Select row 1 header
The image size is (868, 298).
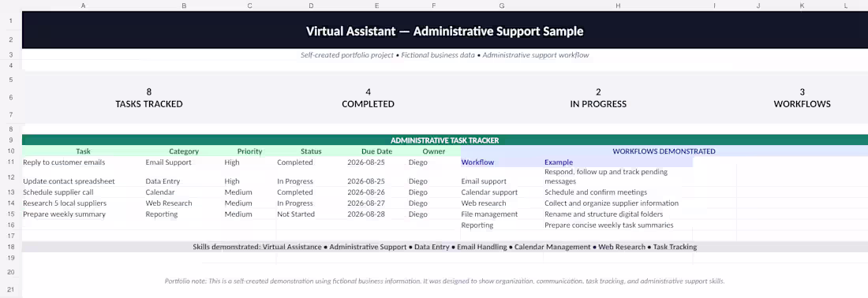click(x=11, y=21)
